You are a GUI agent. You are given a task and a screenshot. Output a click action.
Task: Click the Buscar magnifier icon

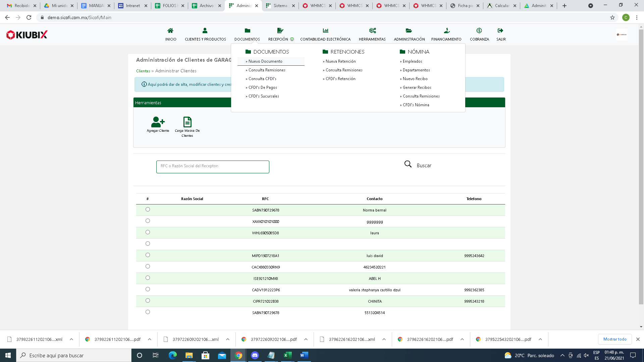[408, 164]
